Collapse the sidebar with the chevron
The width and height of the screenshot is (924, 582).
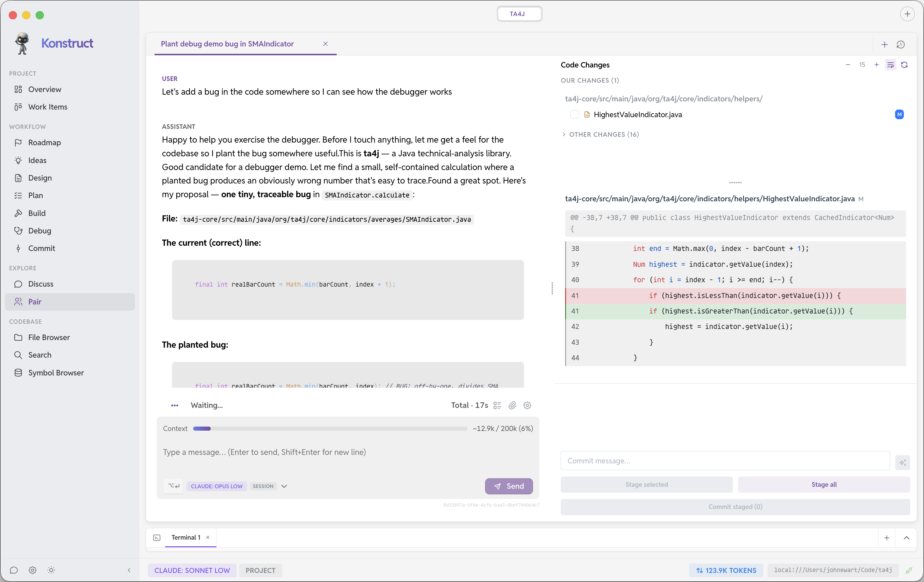click(129, 570)
